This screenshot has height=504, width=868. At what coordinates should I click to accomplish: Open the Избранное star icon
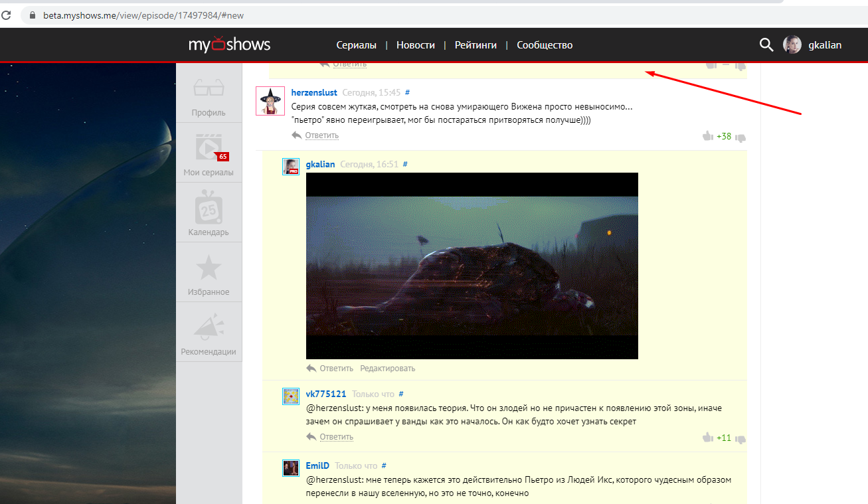click(209, 268)
